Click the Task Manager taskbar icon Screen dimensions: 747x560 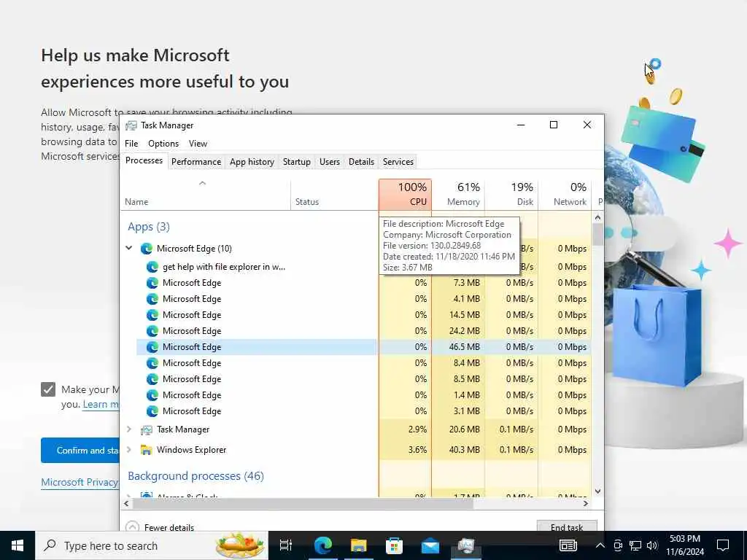pos(465,545)
